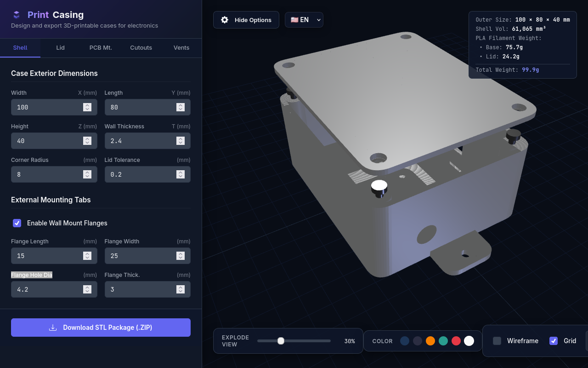Select the orange color swatch
Image resolution: width=588 pixels, height=368 pixels.
click(430, 341)
